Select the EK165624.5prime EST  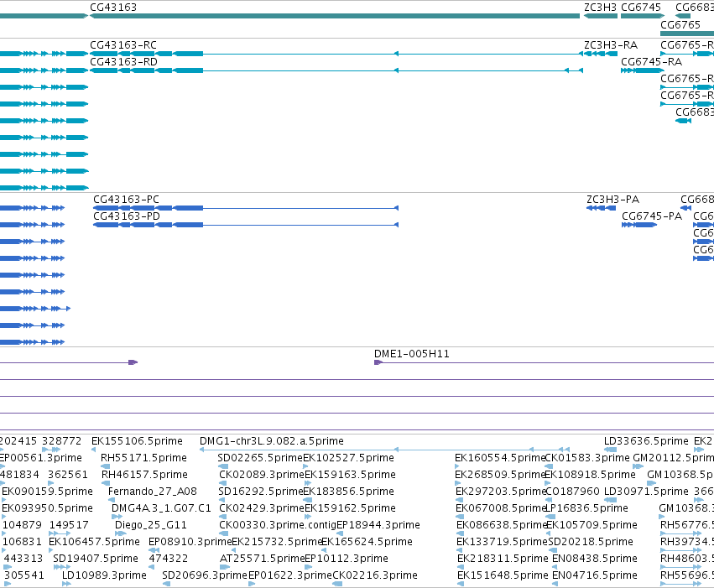(367, 542)
